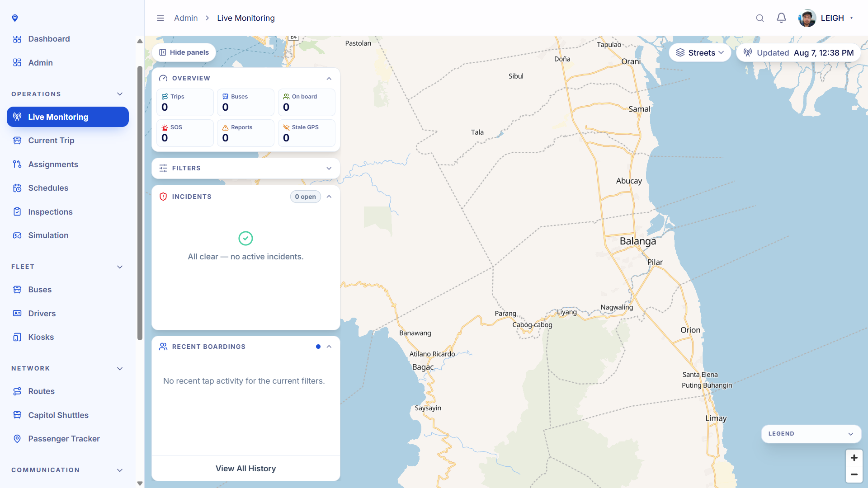Collapse the Network sidebar section
868x488 pixels.
point(120,369)
